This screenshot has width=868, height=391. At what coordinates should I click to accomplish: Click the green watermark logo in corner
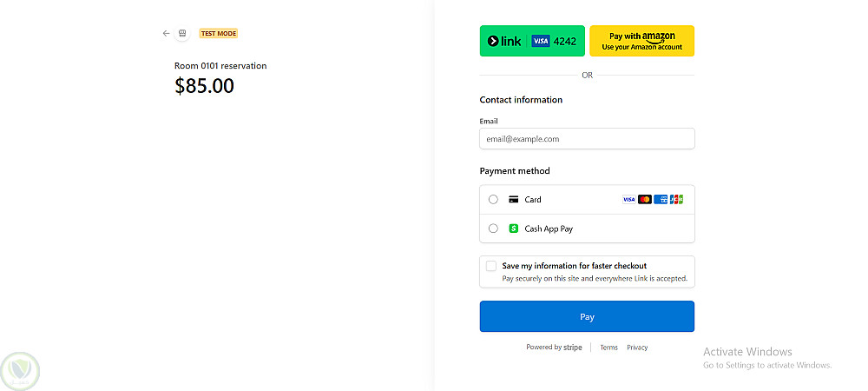tap(20, 371)
